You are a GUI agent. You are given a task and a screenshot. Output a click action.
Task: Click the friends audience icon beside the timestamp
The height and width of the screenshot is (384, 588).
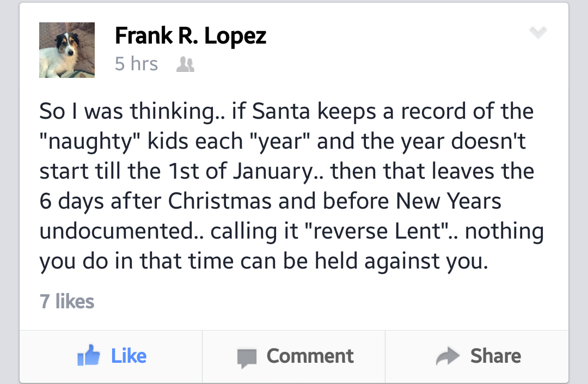186,65
